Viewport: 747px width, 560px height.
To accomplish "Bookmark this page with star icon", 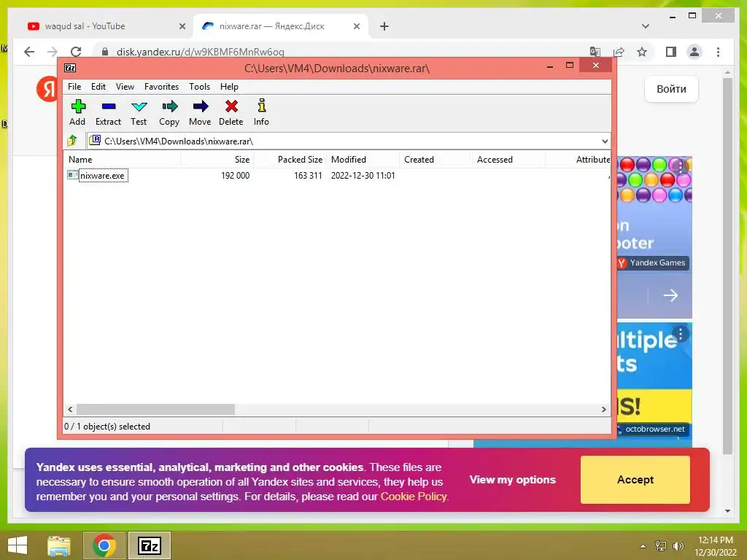I will 642,52.
